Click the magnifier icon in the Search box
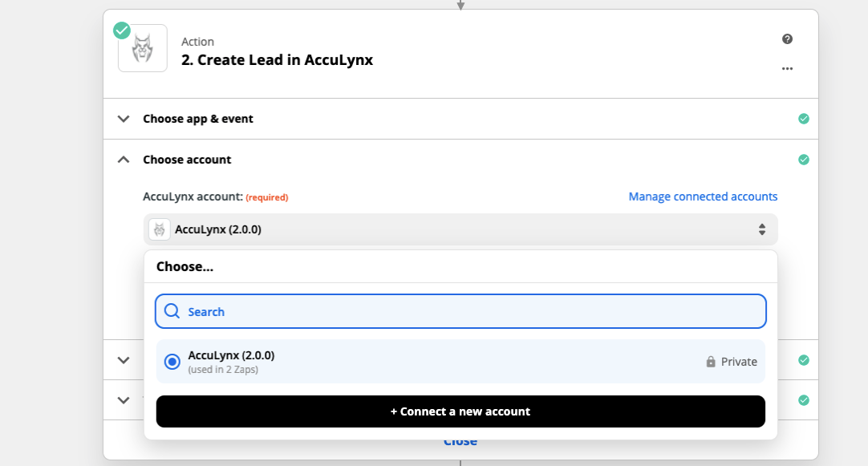The image size is (868, 466). click(172, 311)
